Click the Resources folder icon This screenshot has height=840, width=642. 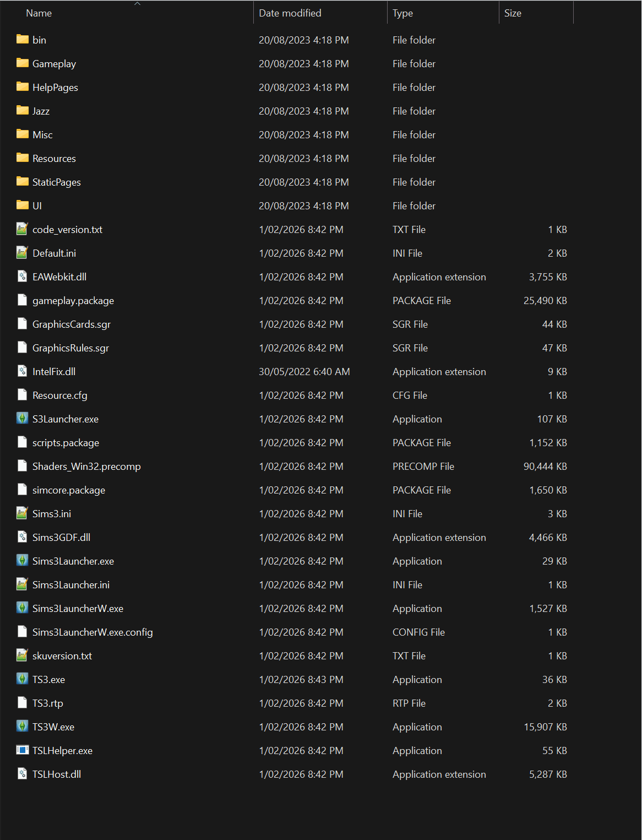coord(22,158)
